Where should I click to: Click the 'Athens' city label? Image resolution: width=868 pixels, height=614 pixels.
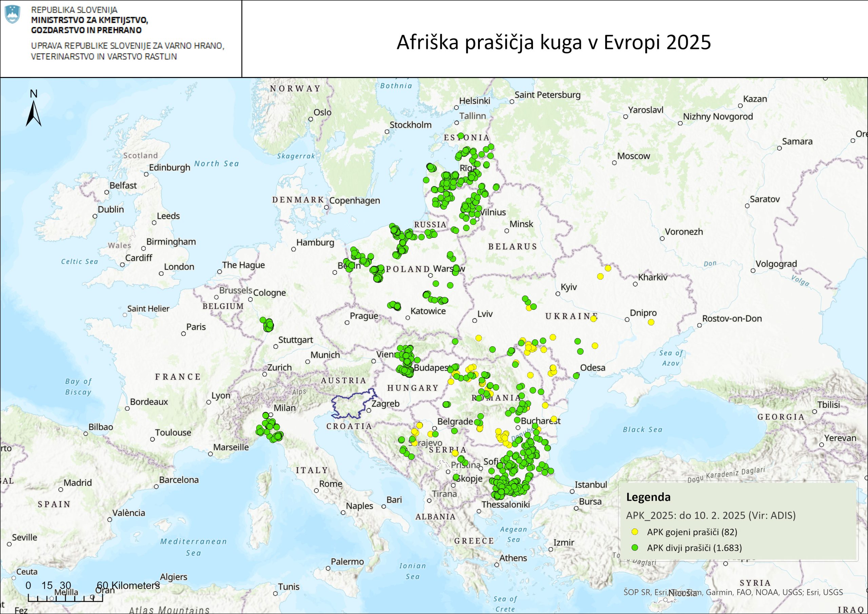[513, 558]
